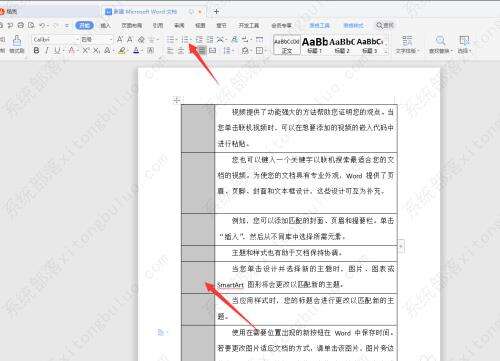Click the print icon in quick toolbar

[x=21, y=25]
